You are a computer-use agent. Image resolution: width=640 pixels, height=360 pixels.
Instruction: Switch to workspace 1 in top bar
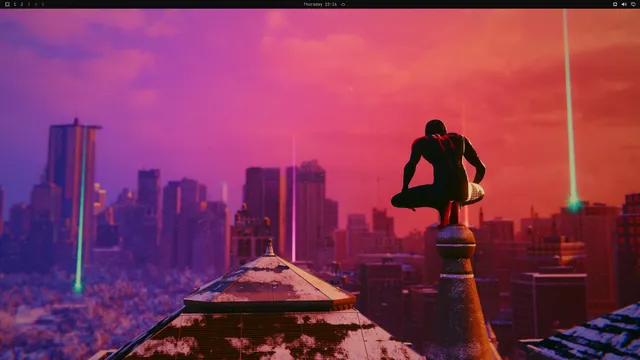coord(15,4)
